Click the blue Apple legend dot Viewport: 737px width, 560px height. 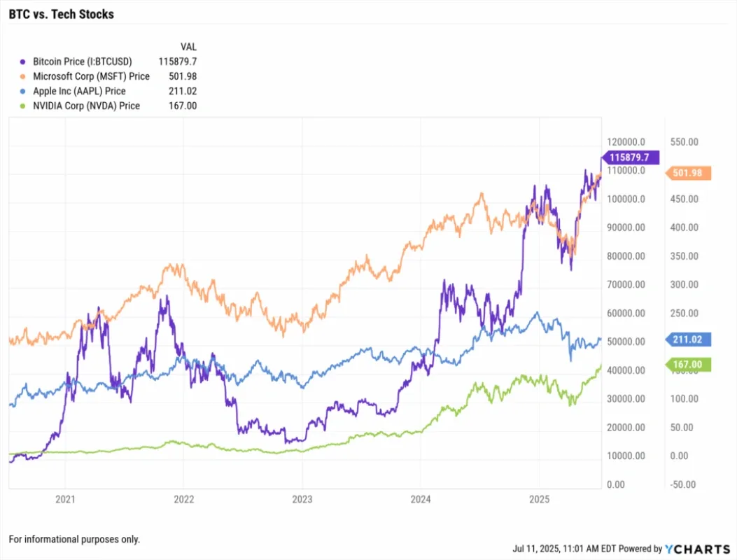pos(22,91)
